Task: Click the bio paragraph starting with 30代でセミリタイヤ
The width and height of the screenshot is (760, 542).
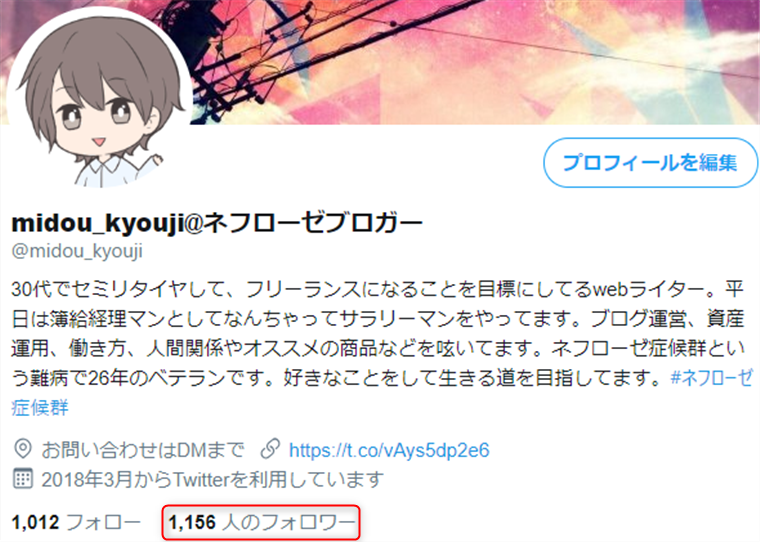Action: click(x=378, y=348)
